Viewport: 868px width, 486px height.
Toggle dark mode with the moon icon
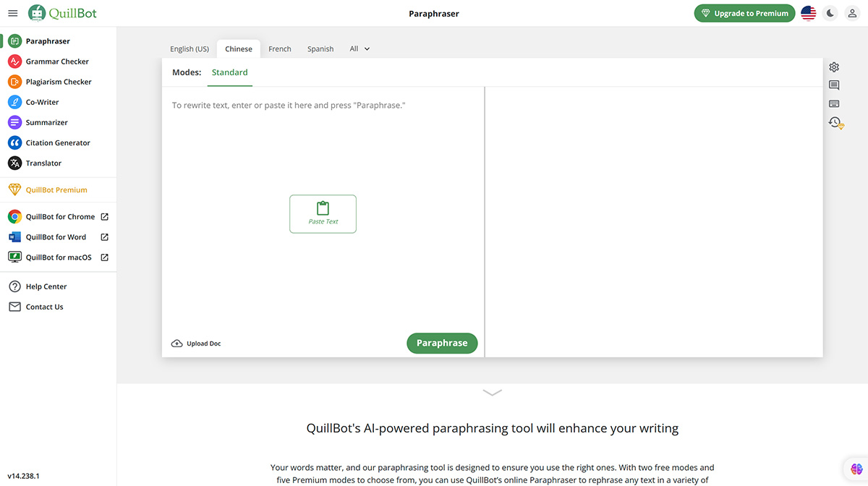[830, 13]
